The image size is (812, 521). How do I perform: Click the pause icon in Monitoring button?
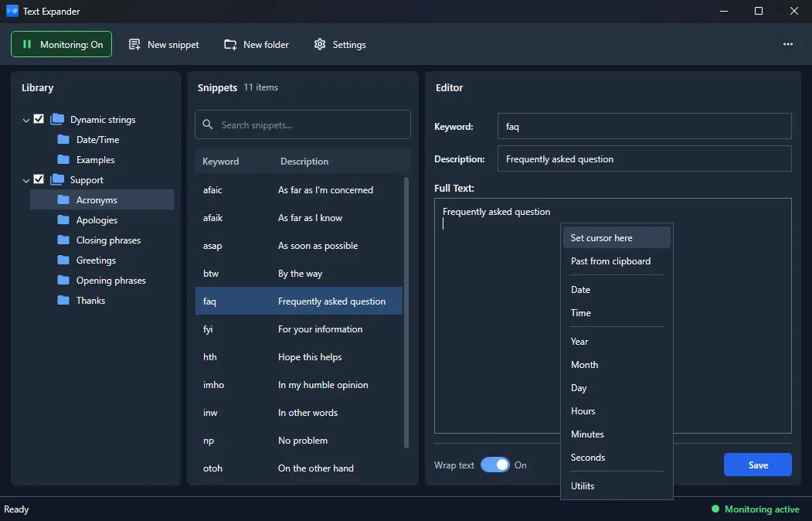click(x=27, y=45)
